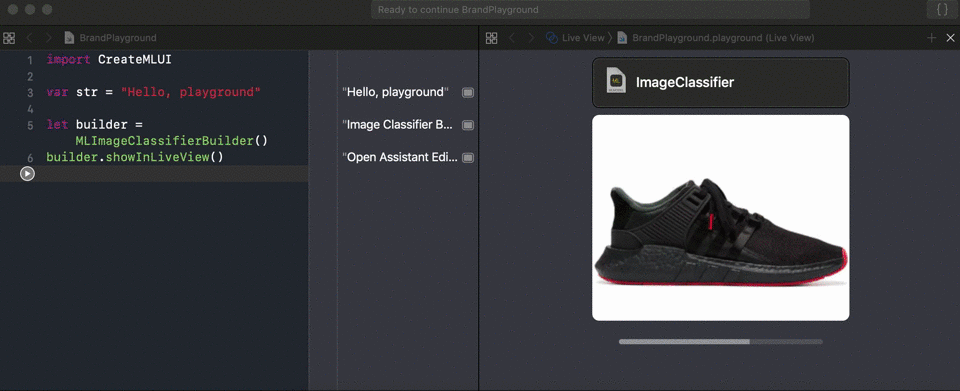Click the CreateMLUI import on line 1
Image resolution: width=960 pixels, height=391 pixels.
click(x=135, y=60)
